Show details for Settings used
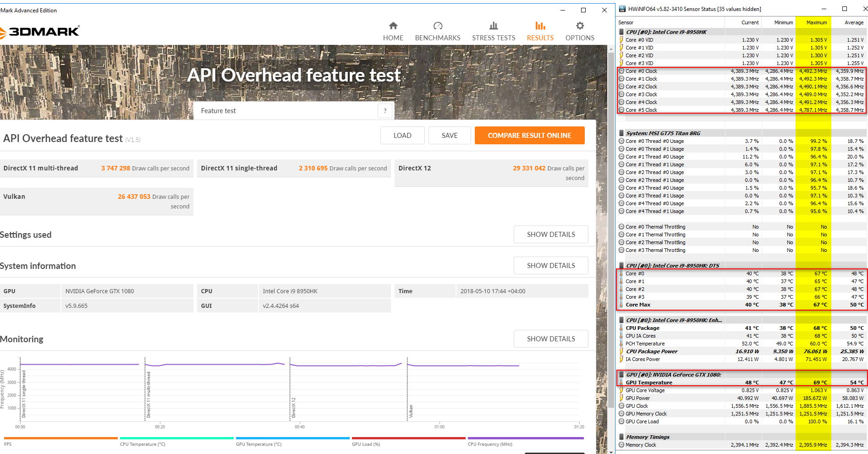This screenshot has width=868, height=454. pyautogui.click(x=551, y=234)
